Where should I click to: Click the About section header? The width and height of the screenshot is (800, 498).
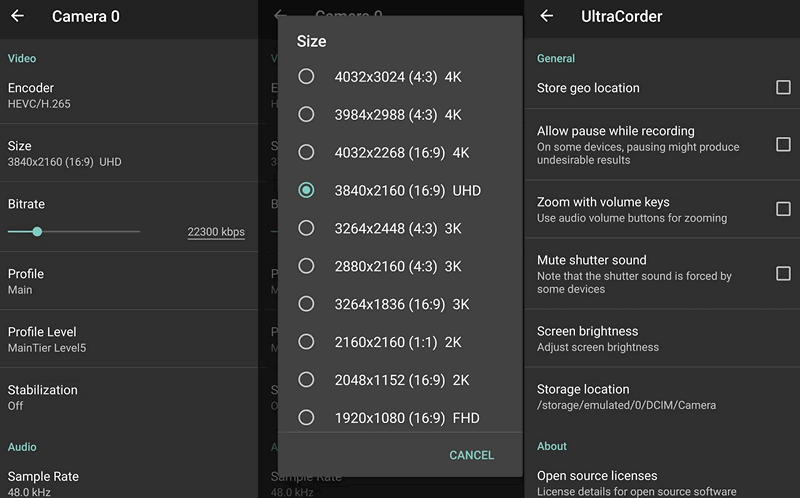tap(552, 446)
